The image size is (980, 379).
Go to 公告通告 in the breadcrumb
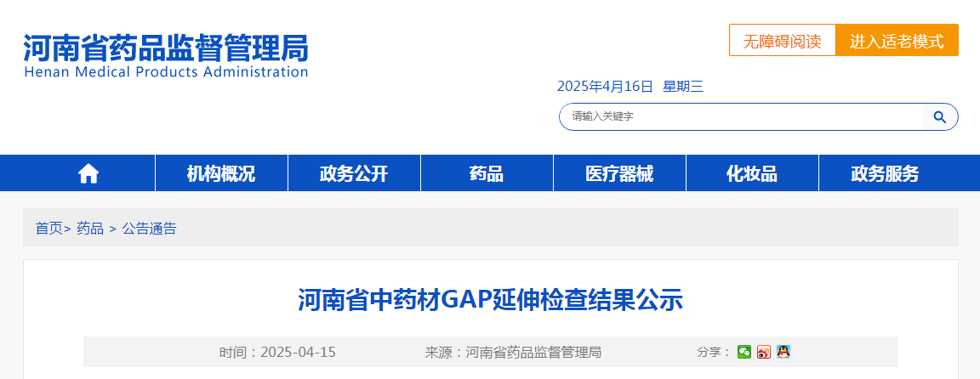pos(149,229)
